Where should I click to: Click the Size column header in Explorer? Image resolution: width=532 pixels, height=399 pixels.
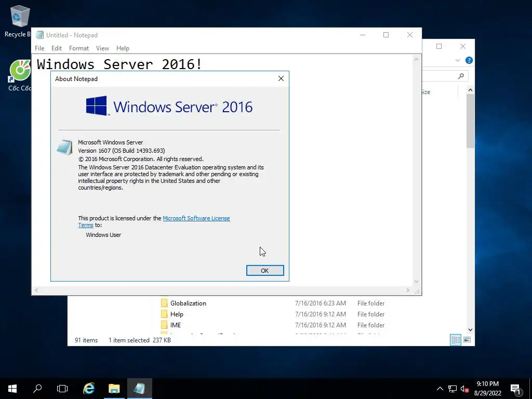pyautogui.click(x=425, y=92)
